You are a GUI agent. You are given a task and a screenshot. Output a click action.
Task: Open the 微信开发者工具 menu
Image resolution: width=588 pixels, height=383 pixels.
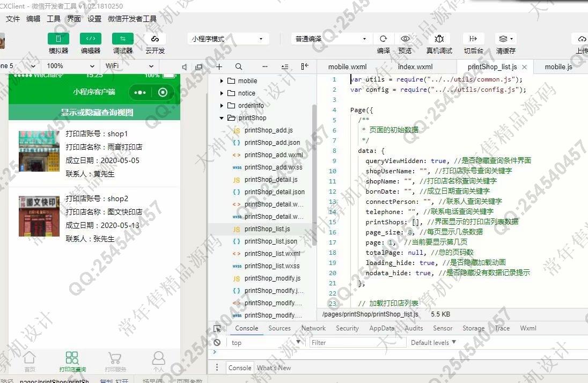[x=132, y=19]
